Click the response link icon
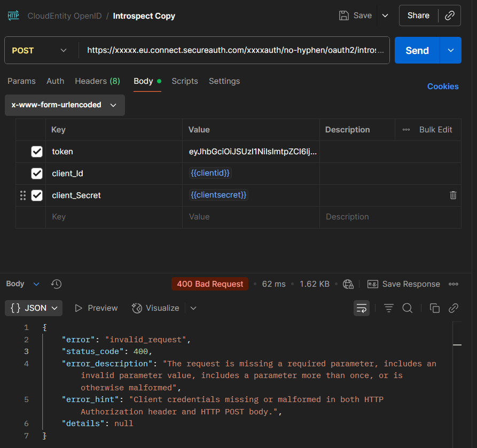 453,308
